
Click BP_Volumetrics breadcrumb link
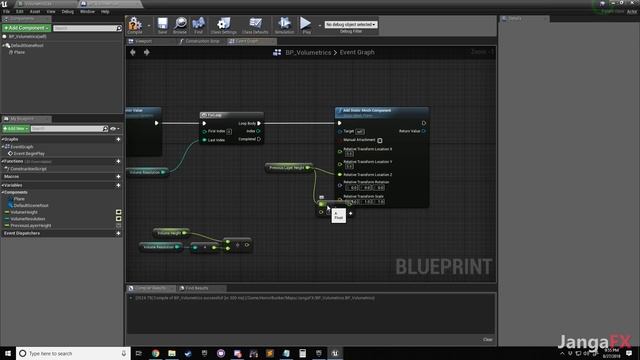pyautogui.click(x=308, y=52)
